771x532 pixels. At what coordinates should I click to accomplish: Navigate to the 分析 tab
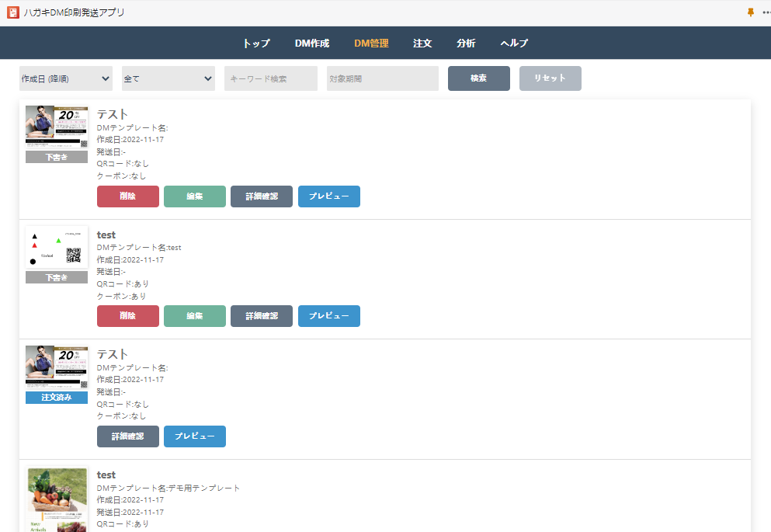[466, 43]
